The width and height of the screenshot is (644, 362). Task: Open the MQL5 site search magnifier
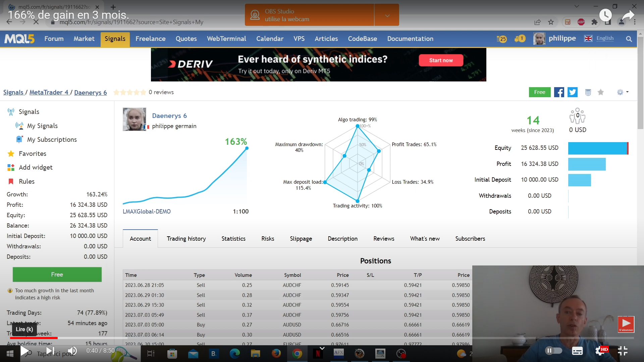point(629,39)
